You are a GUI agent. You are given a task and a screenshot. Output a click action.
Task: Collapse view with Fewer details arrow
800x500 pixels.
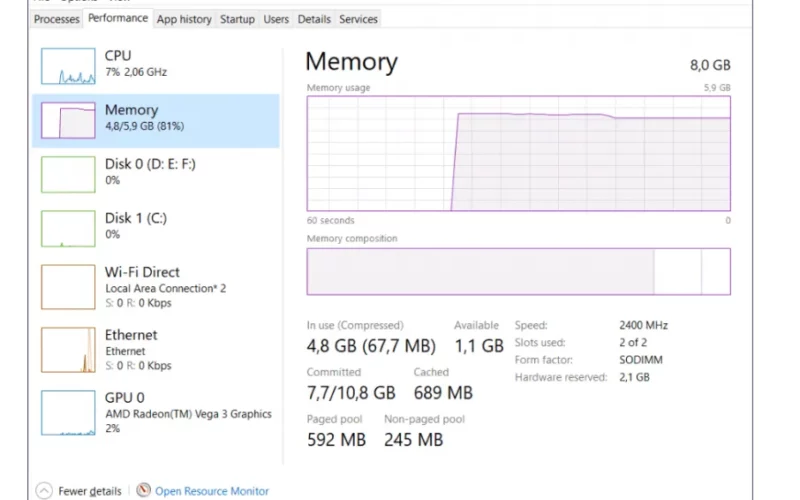[x=44, y=490]
